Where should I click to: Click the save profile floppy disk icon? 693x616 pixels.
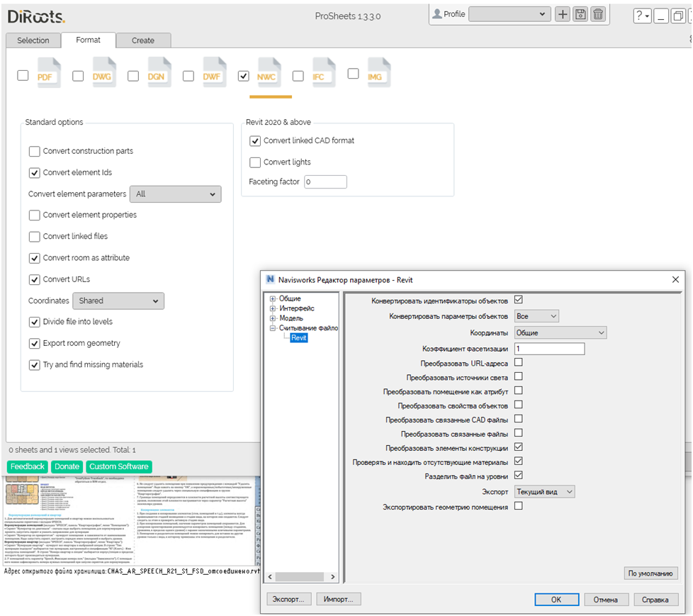coord(580,14)
